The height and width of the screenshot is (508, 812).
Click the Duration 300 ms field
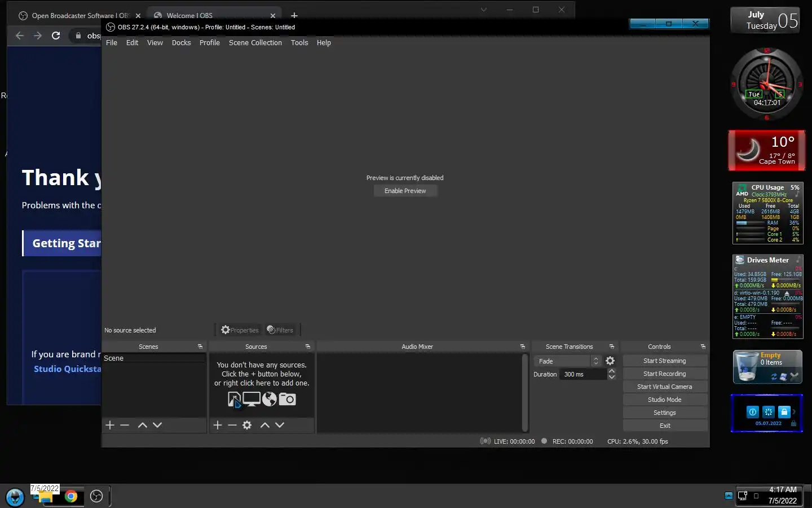tap(583, 374)
